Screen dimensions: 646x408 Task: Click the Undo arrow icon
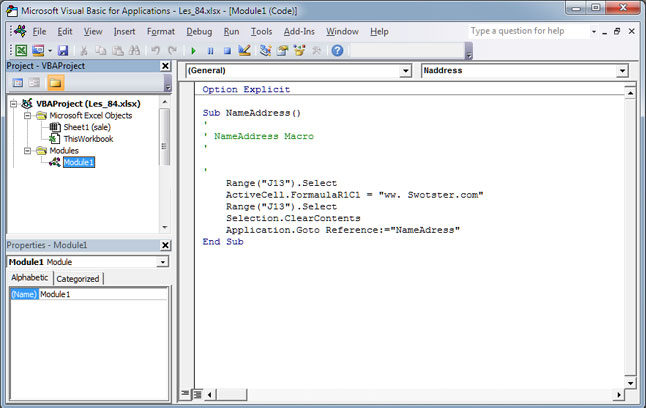coord(155,51)
